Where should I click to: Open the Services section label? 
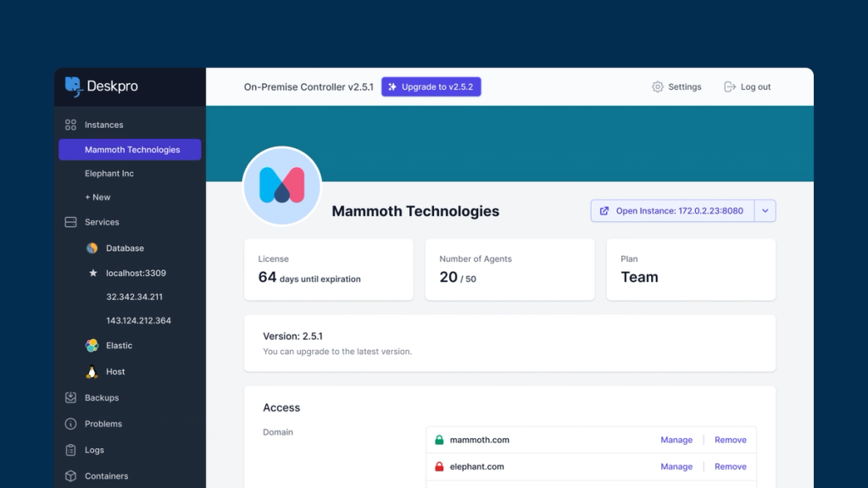102,223
